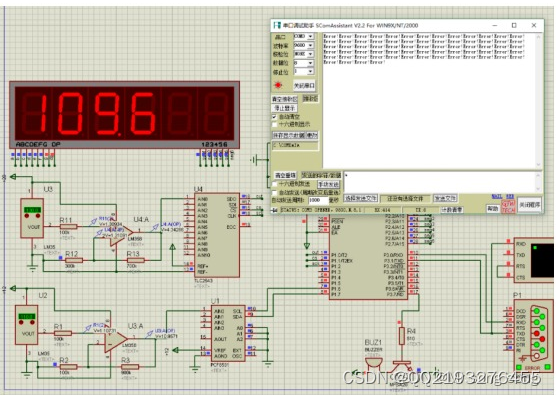The height and width of the screenshot is (396, 556).
Task: Click the pin icon in the status bar
Action: click(x=275, y=210)
